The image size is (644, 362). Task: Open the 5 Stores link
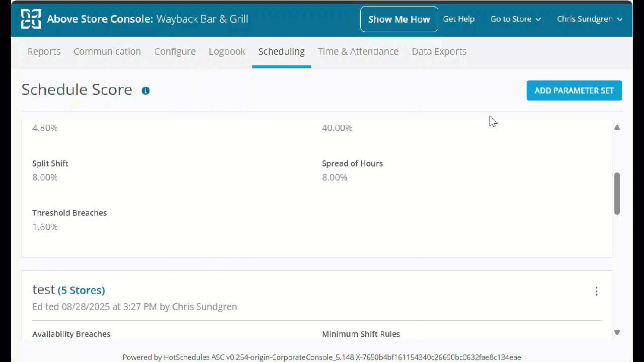click(x=81, y=290)
